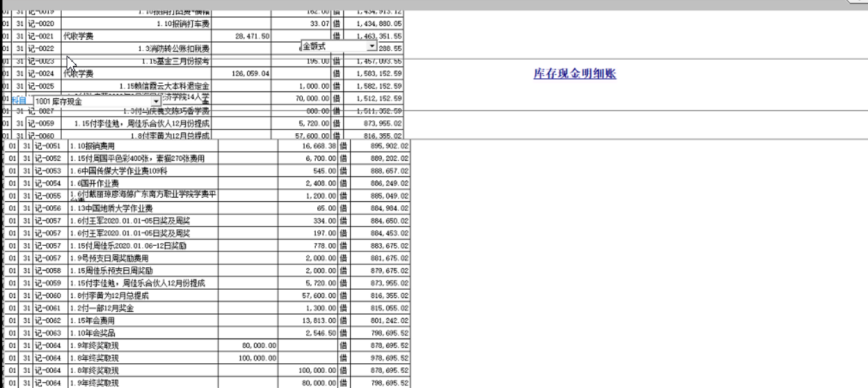Image resolution: width=868 pixels, height=388 pixels.
Task: Click credit amount 1,300.00
Action: pos(321,308)
